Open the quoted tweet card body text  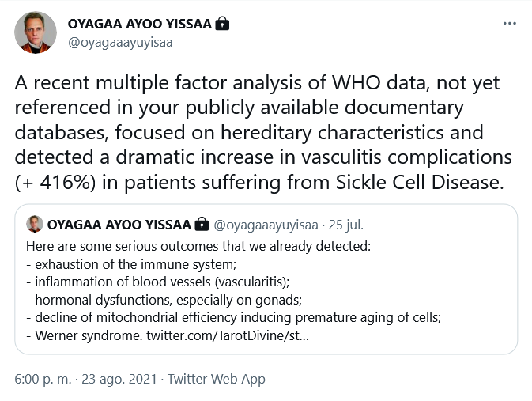coord(233,291)
